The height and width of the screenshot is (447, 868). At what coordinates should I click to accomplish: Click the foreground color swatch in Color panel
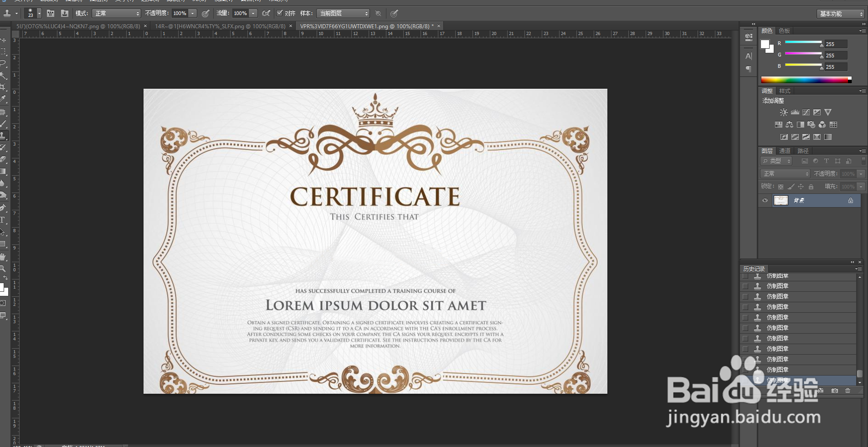[x=765, y=44]
